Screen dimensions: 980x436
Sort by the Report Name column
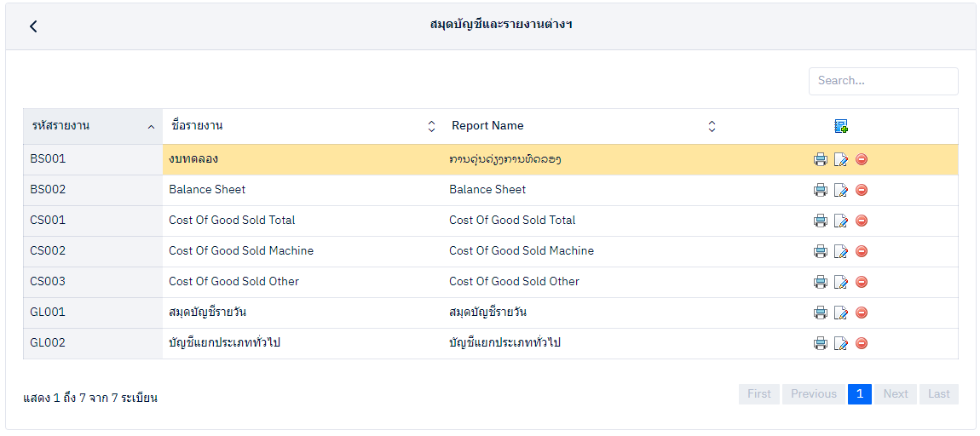click(x=583, y=126)
